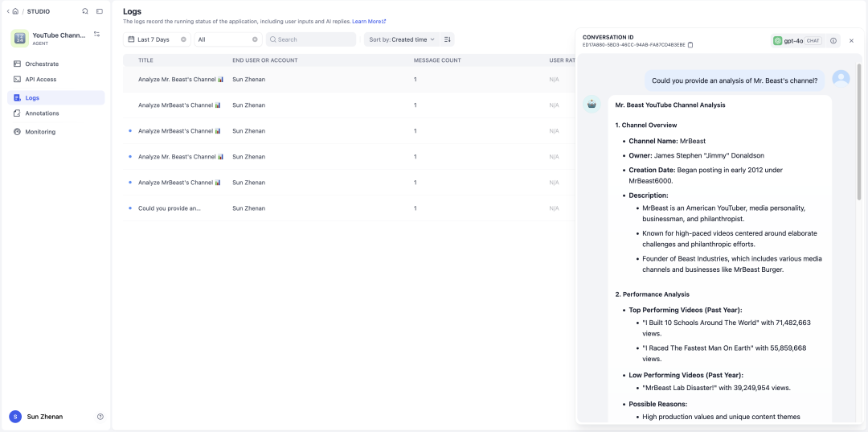Click the CHAT mode tag

point(813,40)
